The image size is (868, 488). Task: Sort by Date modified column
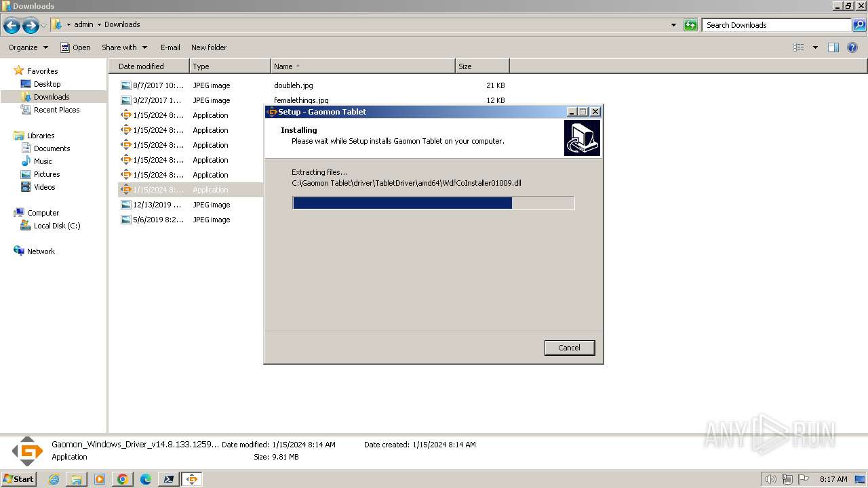click(x=149, y=66)
